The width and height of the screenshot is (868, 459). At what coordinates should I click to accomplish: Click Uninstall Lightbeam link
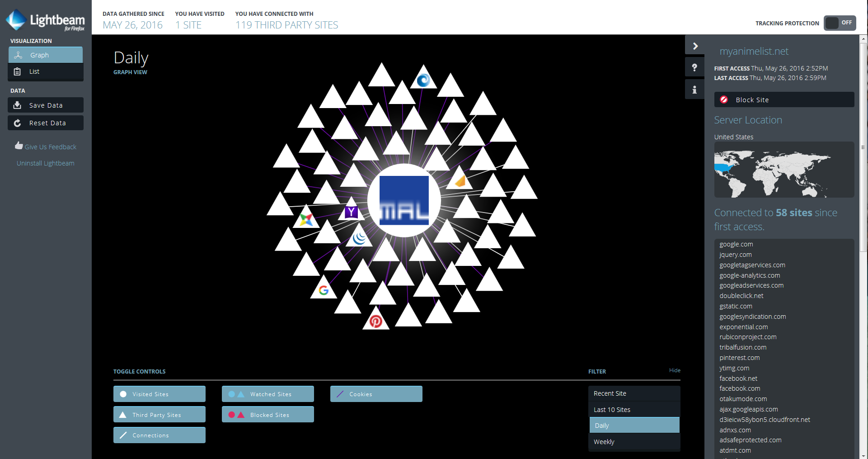(46, 163)
